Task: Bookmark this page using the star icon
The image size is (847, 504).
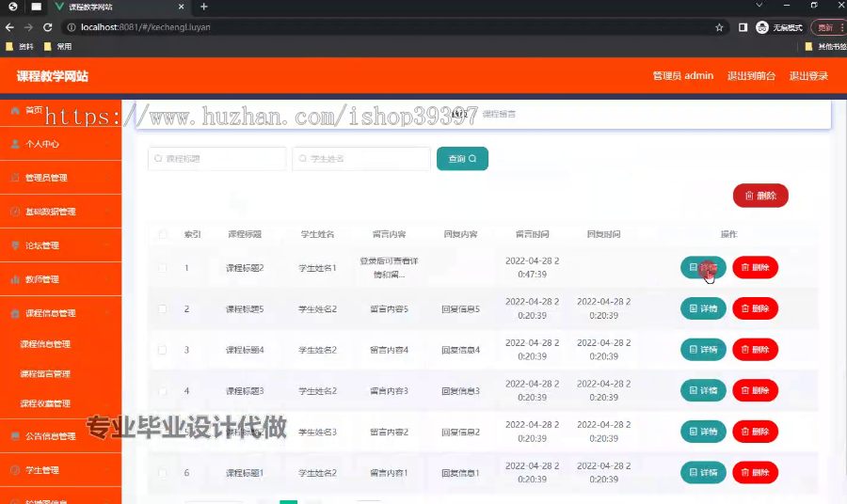Action: click(719, 27)
